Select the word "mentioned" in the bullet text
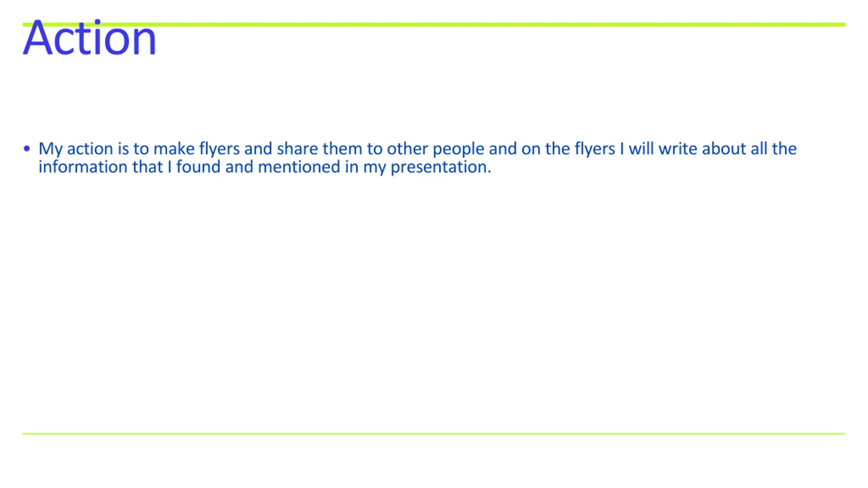The height and width of the screenshot is (488, 868). pyautogui.click(x=299, y=167)
